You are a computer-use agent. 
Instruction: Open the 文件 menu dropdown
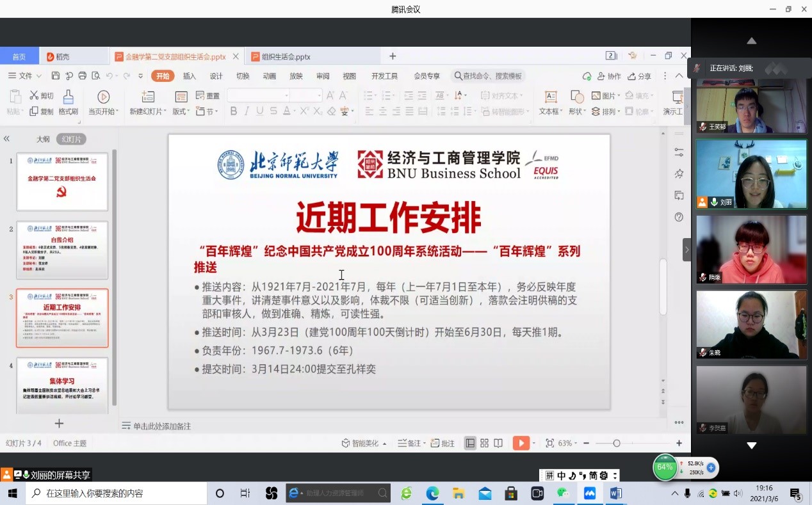tap(25, 76)
